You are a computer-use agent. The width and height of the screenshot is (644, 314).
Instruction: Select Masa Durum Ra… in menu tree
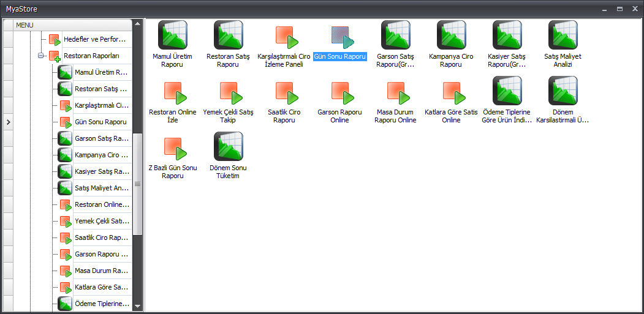[103, 271]
